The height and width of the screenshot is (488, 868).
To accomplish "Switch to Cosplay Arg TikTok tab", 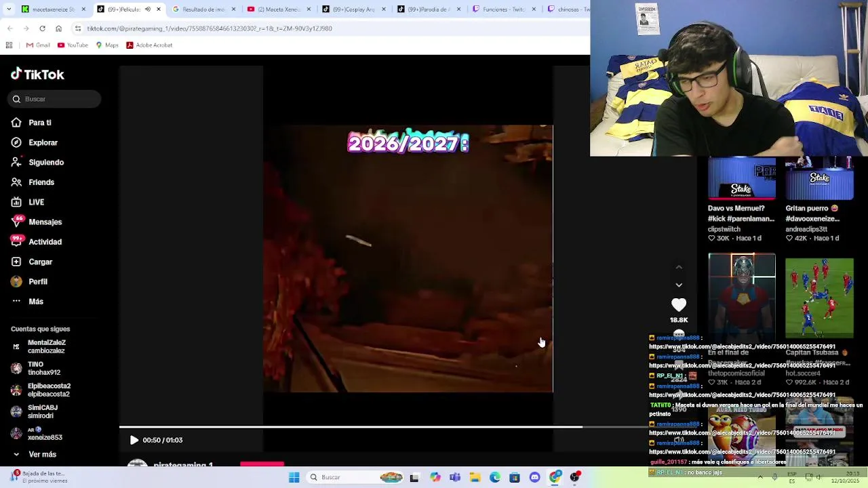I will coord(353,9).
